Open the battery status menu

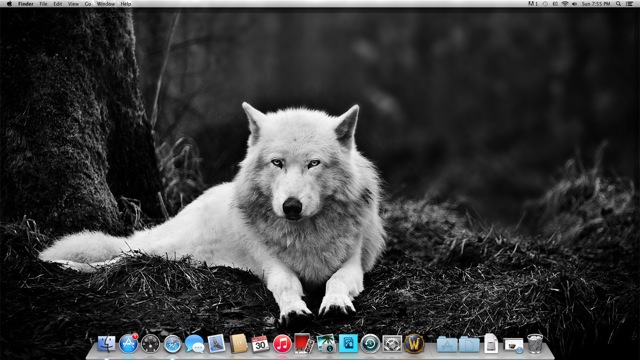tap(555, 4)
